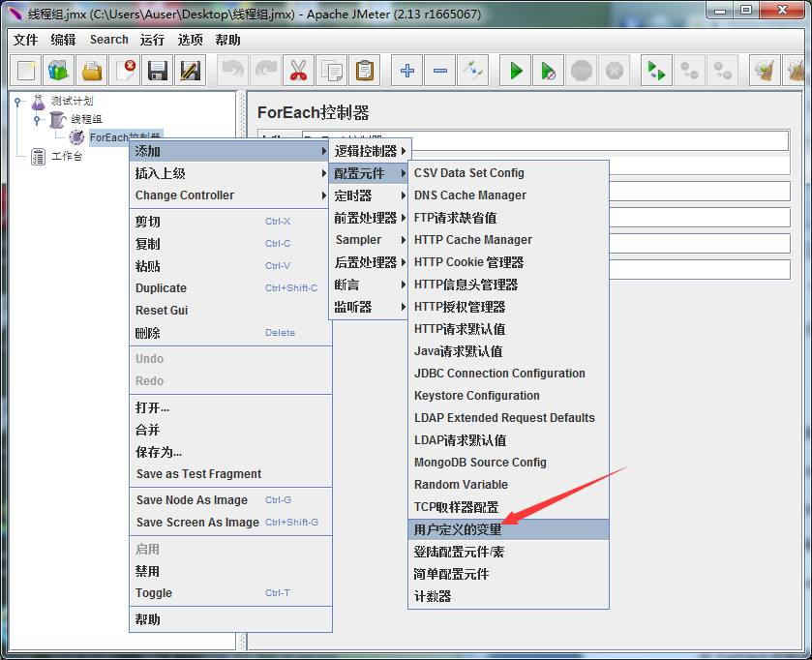812x660 pixels.
Task: Select the 测试计划 flask icon in the tree
Action: tap(39, 102)
